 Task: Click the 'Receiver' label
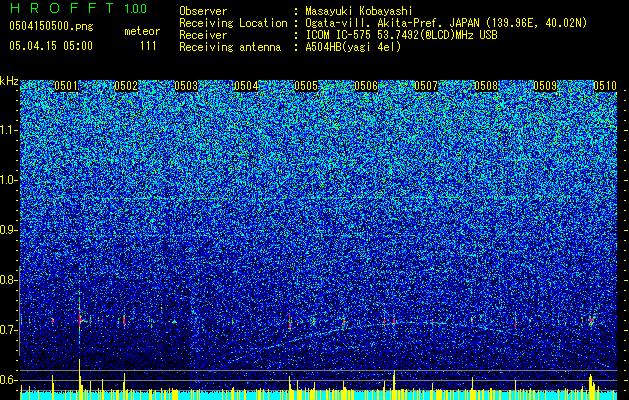coord(203,35)
